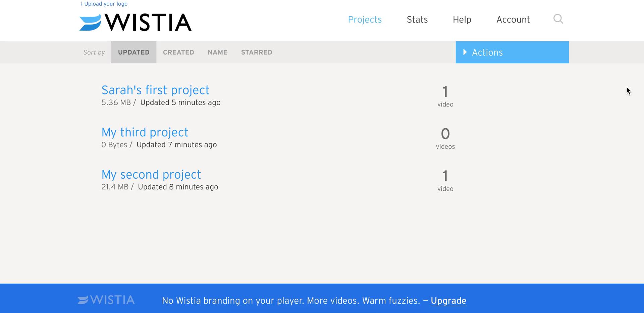644x313 pixels.
Task: Open My third project
Action: point(145,132)
